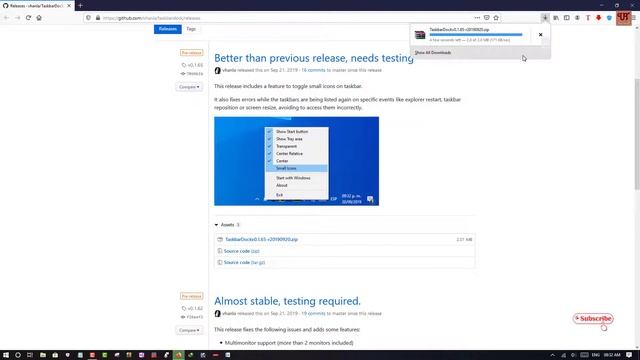Reload the GitHub releases page
Image resolution: width=640 pixels, height=360 pixels.
coord(28,18)
